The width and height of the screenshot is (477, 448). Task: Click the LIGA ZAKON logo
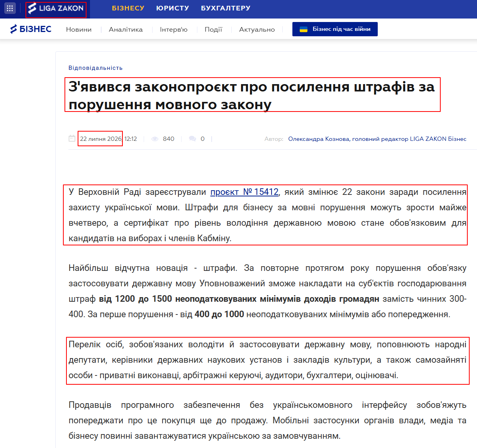coord(56,8)
